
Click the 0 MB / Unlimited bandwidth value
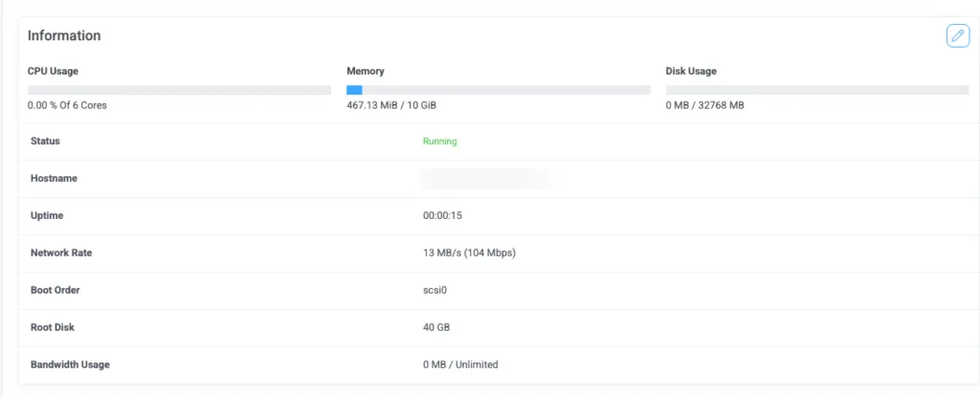[460, 364]
